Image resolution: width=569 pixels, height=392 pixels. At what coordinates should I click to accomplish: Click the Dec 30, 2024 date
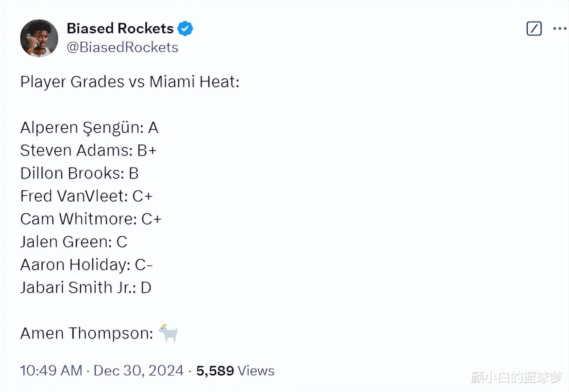click(139, 371)
